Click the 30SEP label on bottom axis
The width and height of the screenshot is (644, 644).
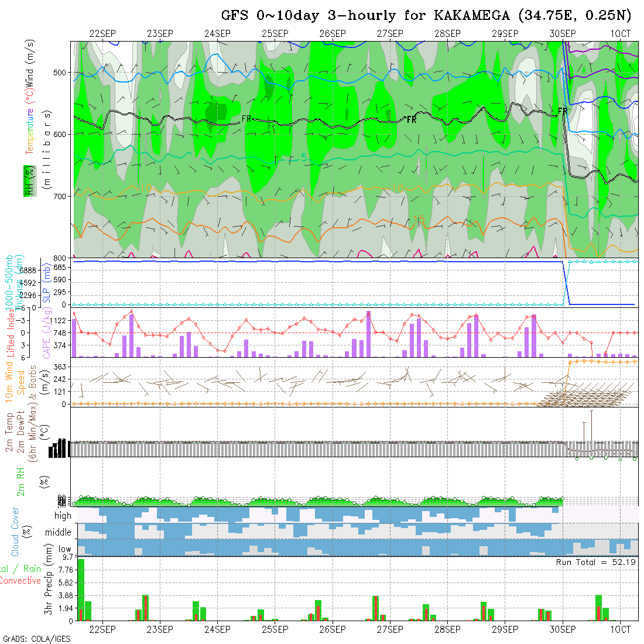tap(563, 629)
